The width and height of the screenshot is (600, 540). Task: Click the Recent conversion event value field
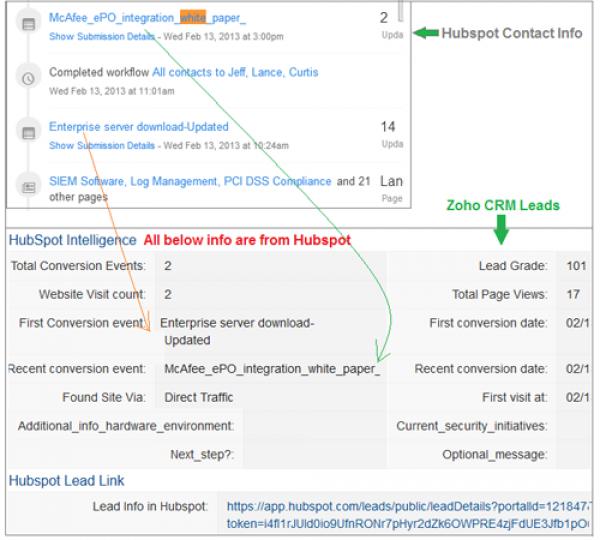[272, 369]
